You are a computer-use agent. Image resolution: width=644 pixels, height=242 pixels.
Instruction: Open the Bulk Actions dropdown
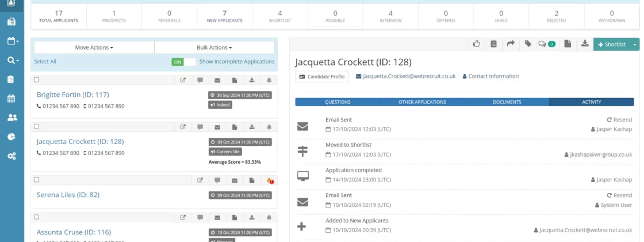tap(214, 47)
